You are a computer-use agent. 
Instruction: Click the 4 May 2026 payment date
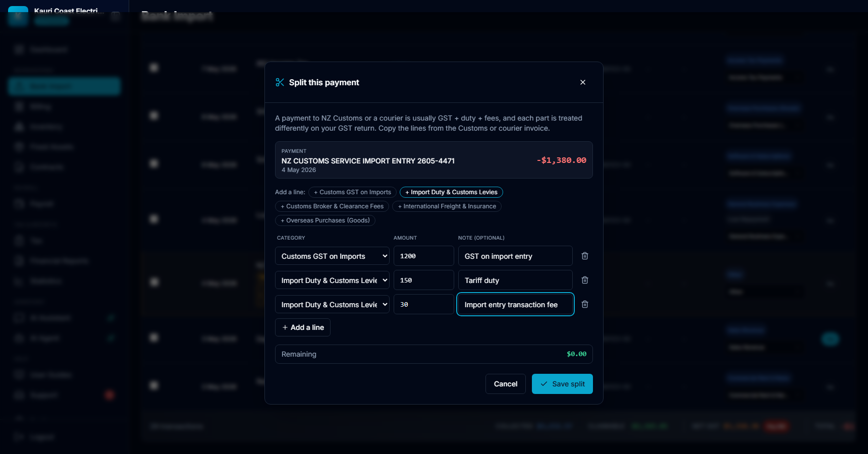[x=299, y=170]
